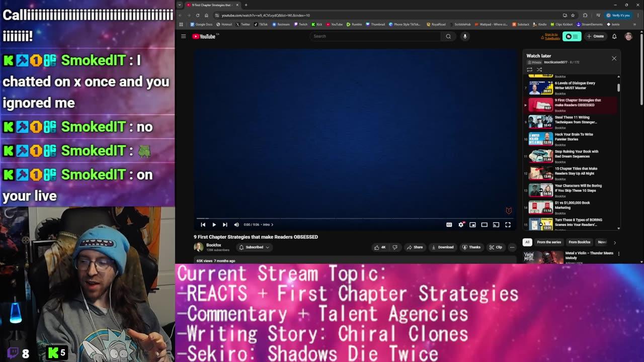The width and height of the screenshot is (644, 362).
Task: Click the Watch later playlist scrollbar
Action: click(x=618, y=88)
